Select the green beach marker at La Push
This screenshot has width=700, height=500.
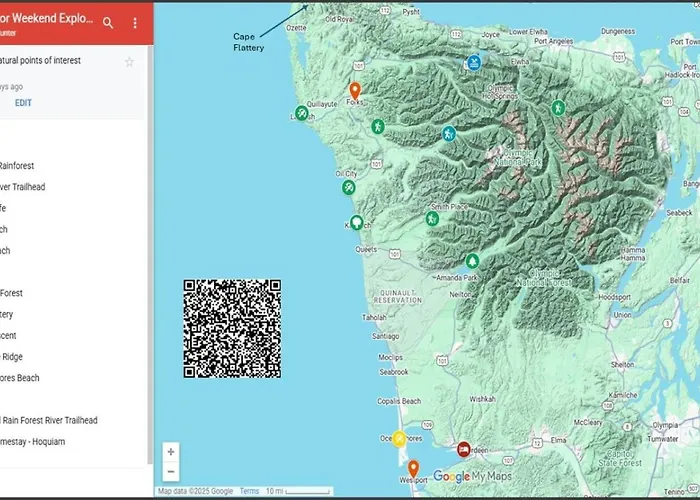pyautogui.click(x=302, y=113)
